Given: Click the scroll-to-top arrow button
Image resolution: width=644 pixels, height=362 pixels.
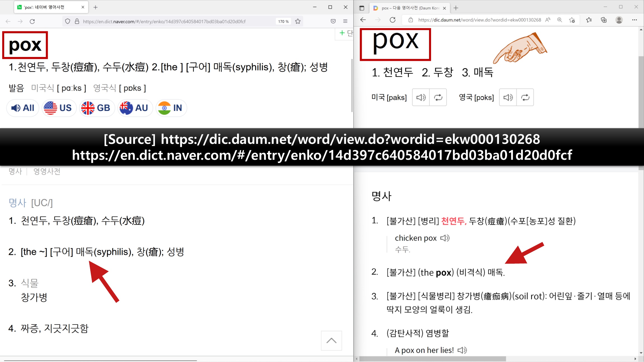Looking at the screenshot, I should 332,340.
